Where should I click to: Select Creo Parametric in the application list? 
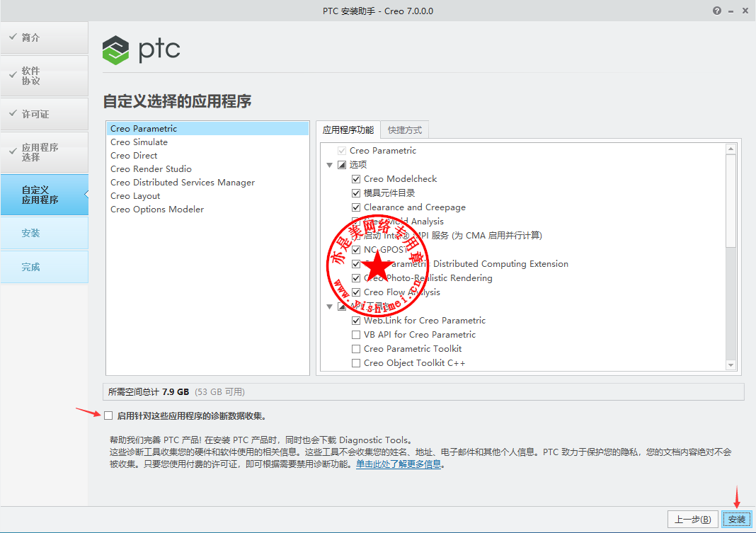coord(207,129)
